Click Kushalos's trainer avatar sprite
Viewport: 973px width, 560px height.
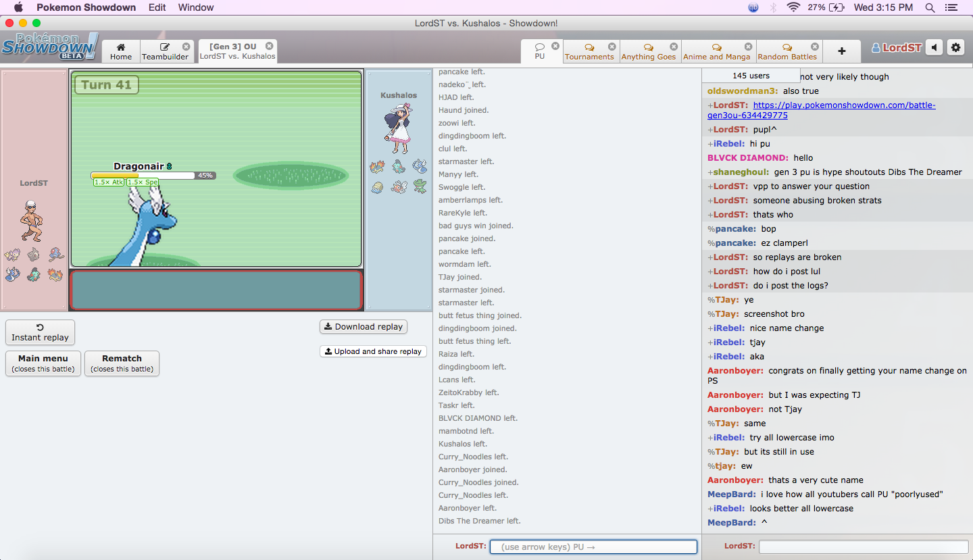(x=398, y=128)
